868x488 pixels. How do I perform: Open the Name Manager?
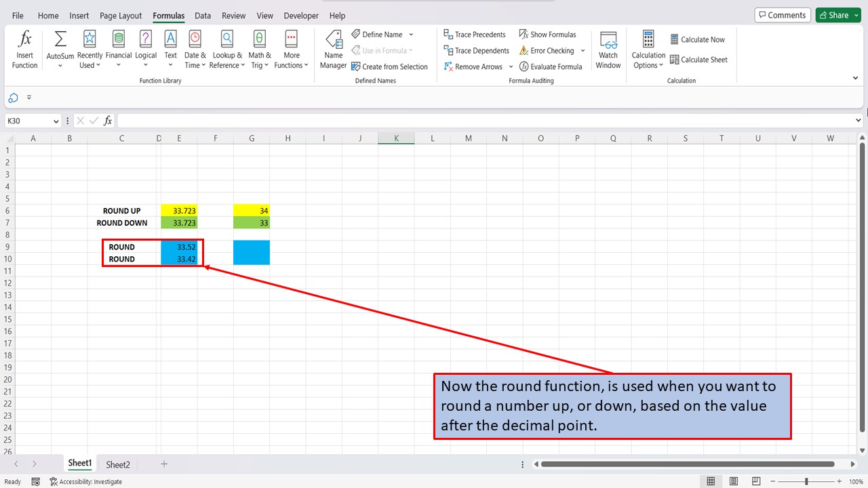333,47
